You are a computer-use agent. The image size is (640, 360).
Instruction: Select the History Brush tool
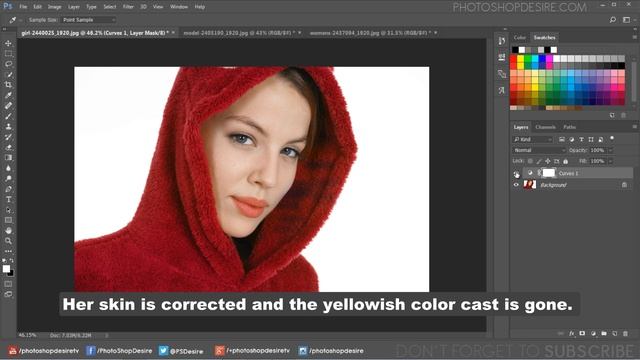coord(8,137)
